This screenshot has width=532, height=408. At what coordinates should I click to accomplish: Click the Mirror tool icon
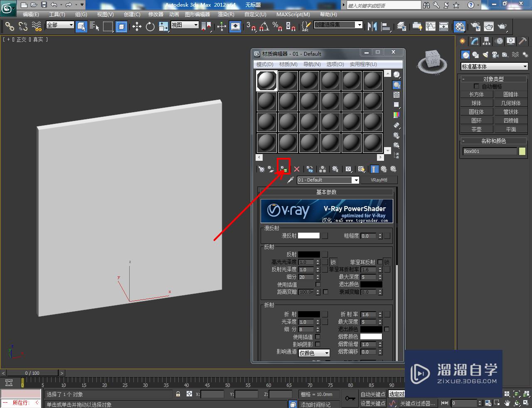coord(372,27)
